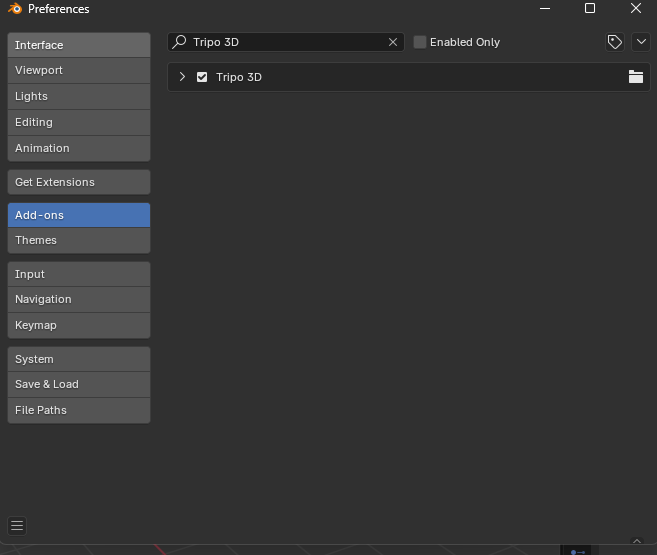Click the add-on search field
This screenshot has height=555, width=657.
pyautogui.click(x=286, y=42)
